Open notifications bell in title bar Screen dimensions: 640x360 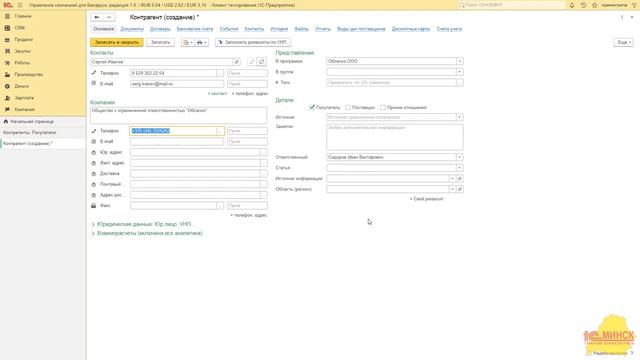572,5
